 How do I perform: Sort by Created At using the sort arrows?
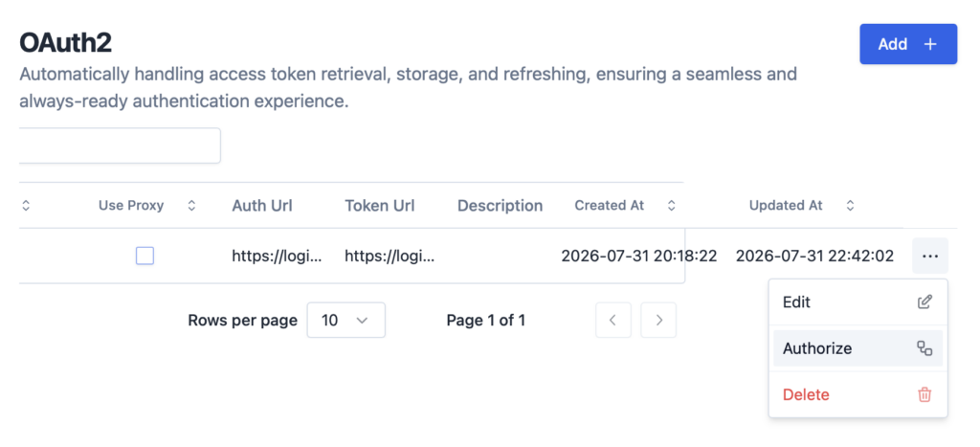[x=671, y=206]
